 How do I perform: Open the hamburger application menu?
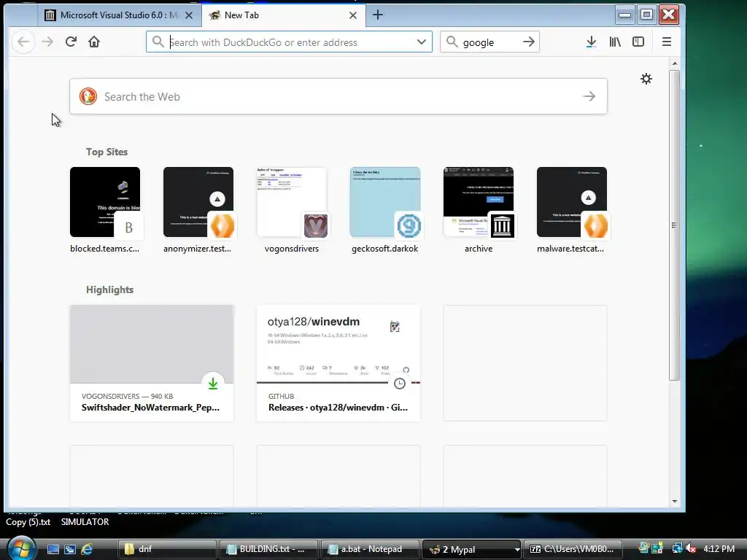pyautogui.click(x=667, y=42)
